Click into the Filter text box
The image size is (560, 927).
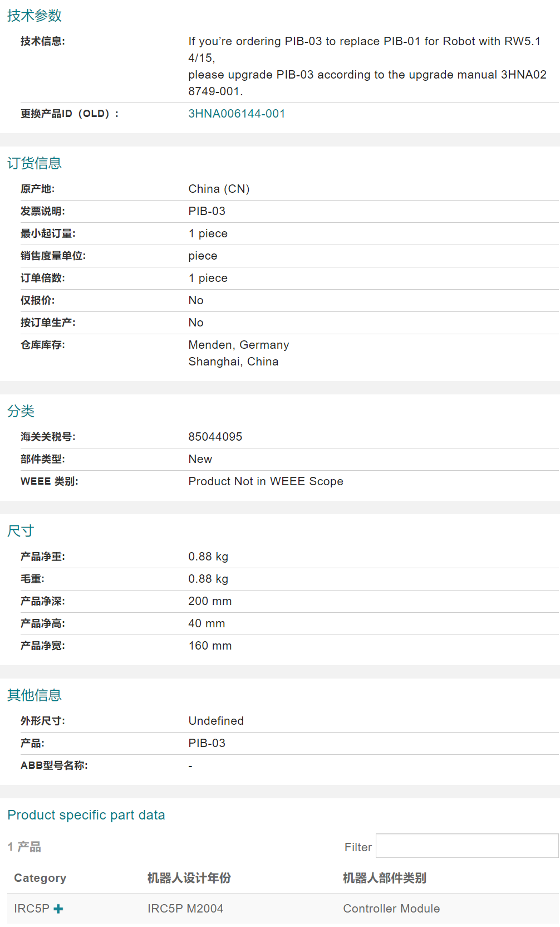pos(466,846)
